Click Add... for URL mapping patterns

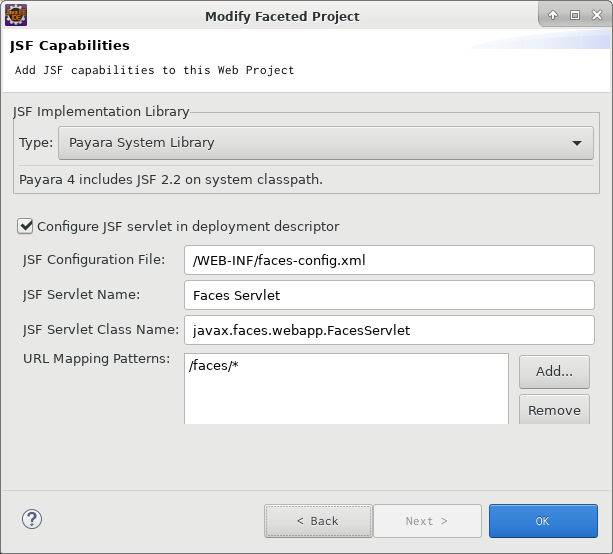point(554,372)
